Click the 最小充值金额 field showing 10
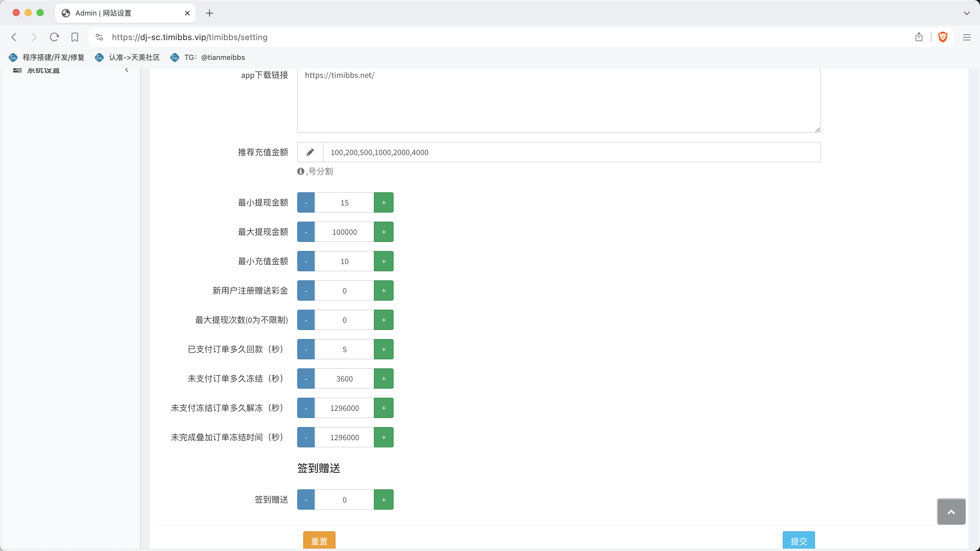Image resolution: width=980 pixels, height=551 pixels. pyautogui.click(x=344, y=261)
